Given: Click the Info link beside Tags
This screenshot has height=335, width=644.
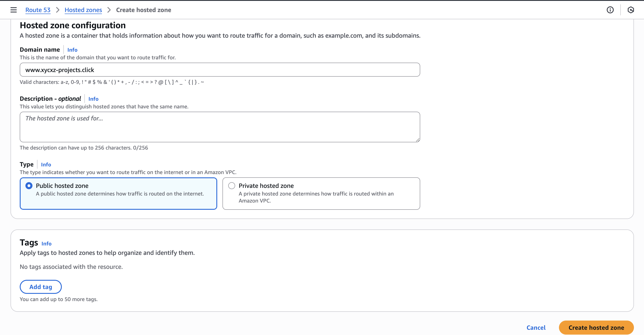Looking at the screenshot, I should tap(46, 243).
